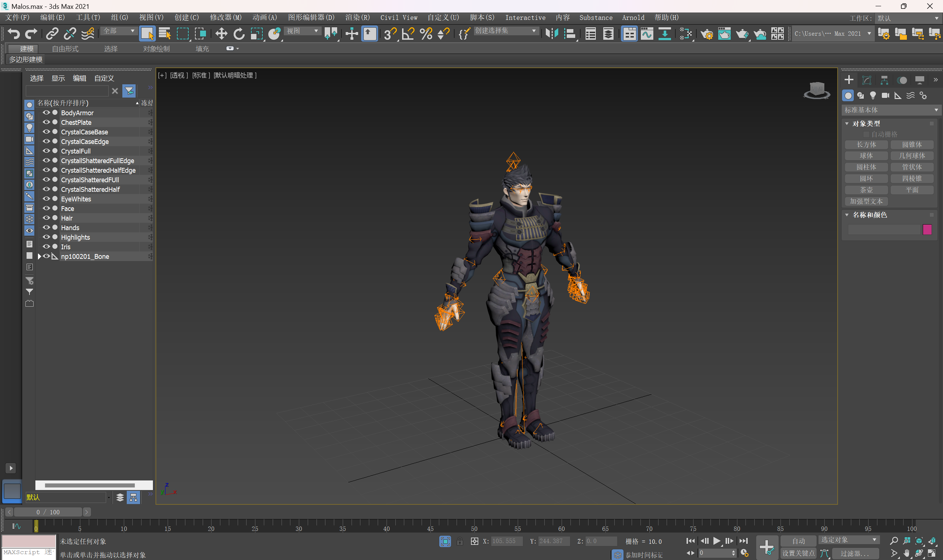The height and width of the screenshot is (560, 943).
Task: Toggle the Auto Key (自动) button
Action: pyautogui.click(x=798, y=541)
